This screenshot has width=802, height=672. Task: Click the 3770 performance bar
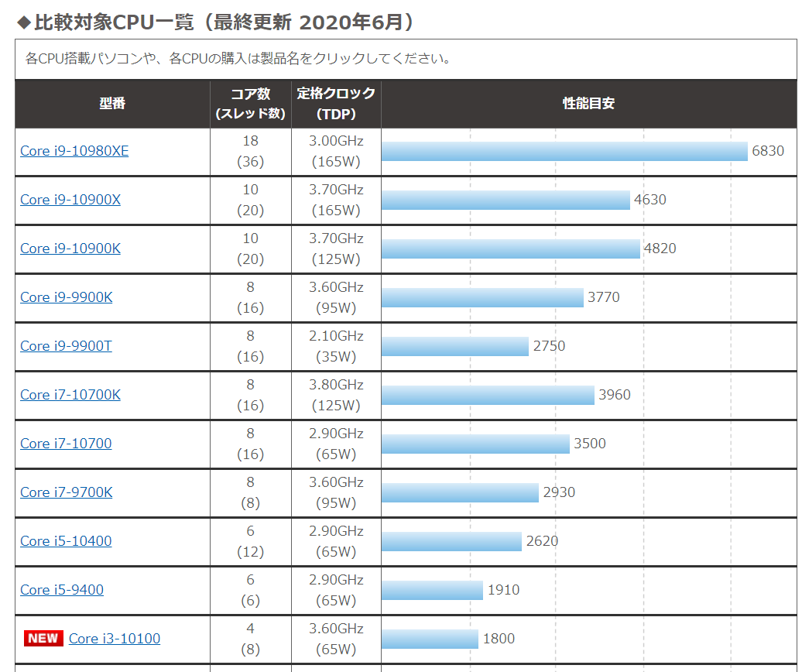tap(482, 297)
